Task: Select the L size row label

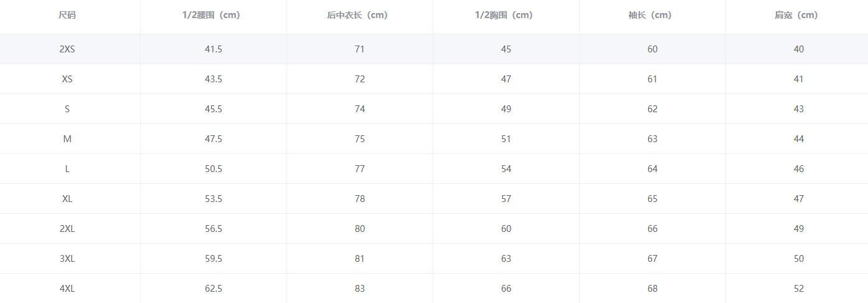Action: coord(67,169)
